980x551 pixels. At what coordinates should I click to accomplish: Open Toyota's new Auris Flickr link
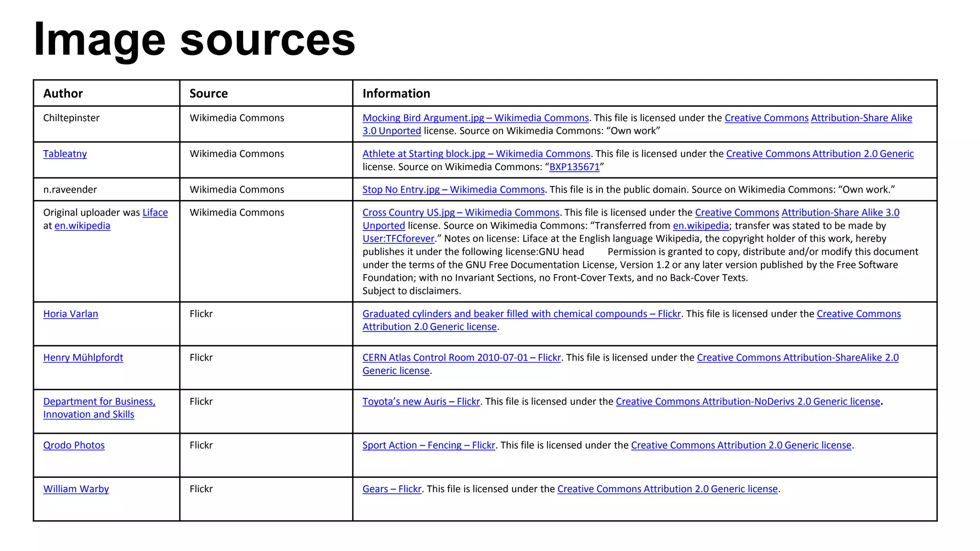(421, 402)
